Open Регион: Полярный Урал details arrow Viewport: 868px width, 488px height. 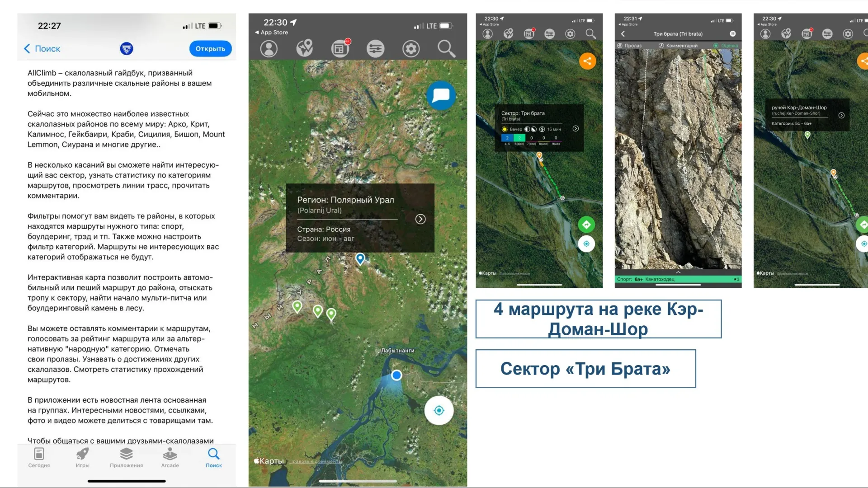420,219
